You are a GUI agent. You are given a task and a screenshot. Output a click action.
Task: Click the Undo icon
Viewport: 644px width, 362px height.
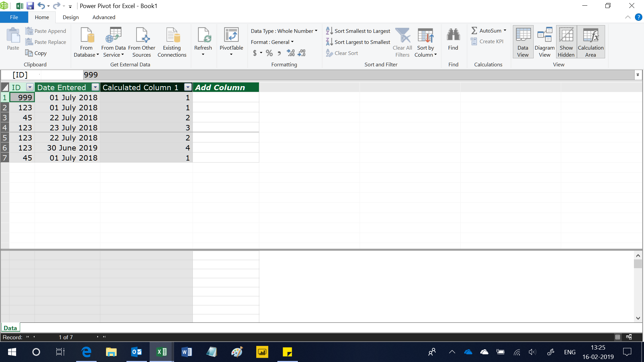pyautogui.click(x=41, y=6)
